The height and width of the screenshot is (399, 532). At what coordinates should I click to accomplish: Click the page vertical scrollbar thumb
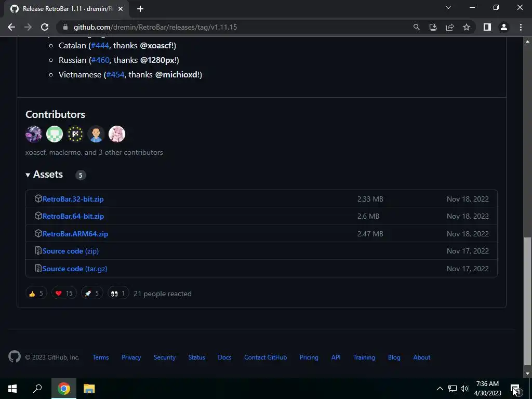coord(527,301)
